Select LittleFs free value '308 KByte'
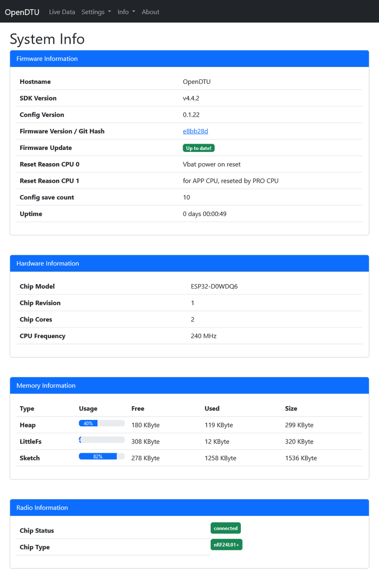 tap(145, 442)
